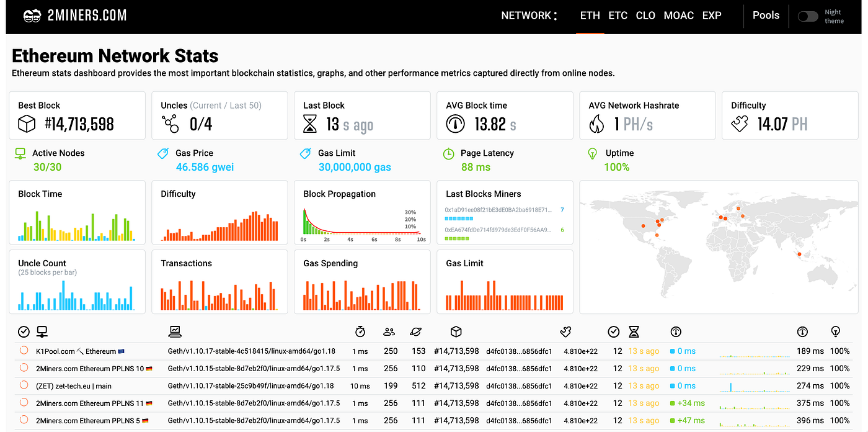Sort by check-circle icon beside hourglass header

point(614,331)
